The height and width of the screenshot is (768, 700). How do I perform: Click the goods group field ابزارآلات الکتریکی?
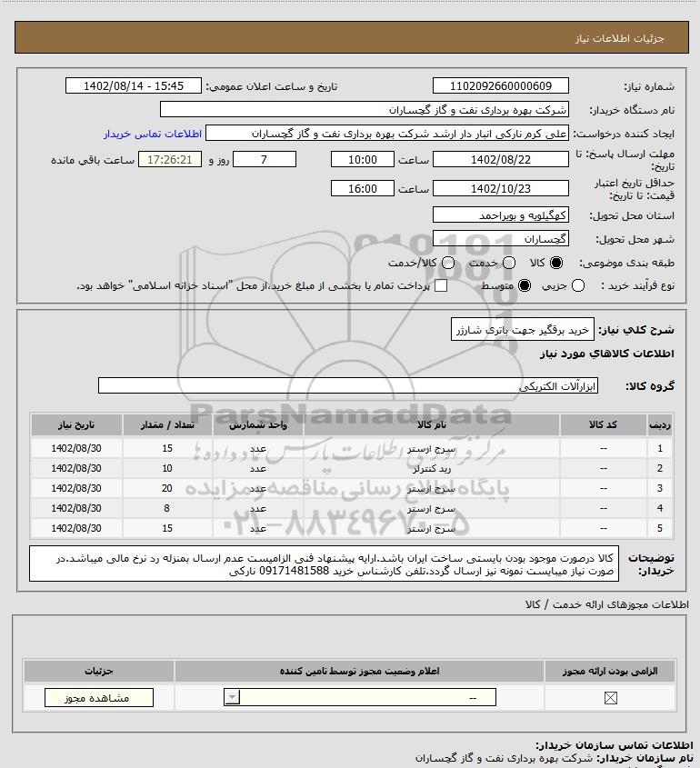coord(348,386)
